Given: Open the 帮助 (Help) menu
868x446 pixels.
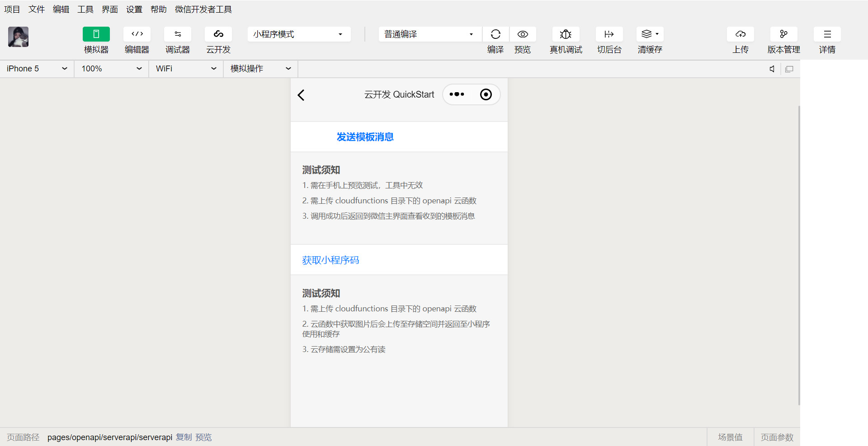Looking at the screenshot, I should pyautogui.click(x=159, y=9).
